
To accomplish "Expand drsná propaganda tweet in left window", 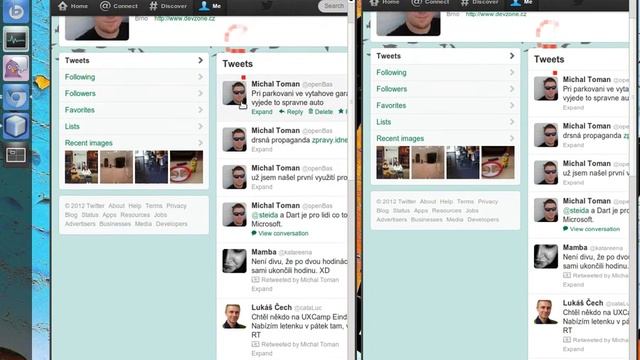I will pos(262,149).
